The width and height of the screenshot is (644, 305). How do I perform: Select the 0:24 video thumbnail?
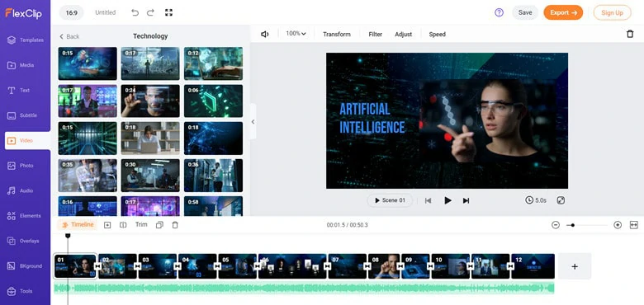click(150, 101)
